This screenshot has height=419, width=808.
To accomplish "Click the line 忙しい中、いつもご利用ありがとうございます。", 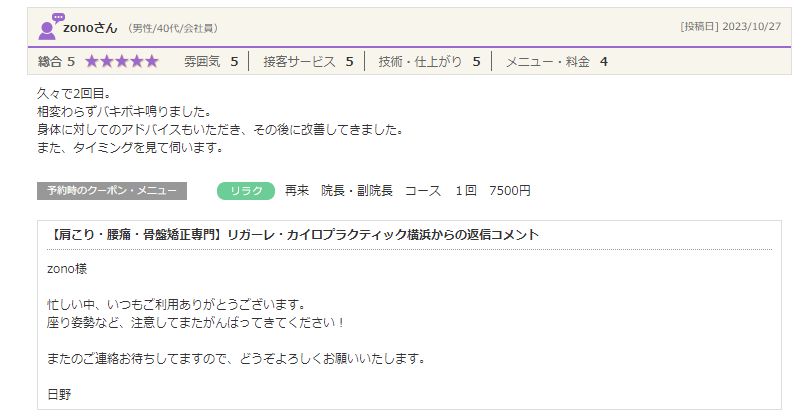I will tap(177, 305).
